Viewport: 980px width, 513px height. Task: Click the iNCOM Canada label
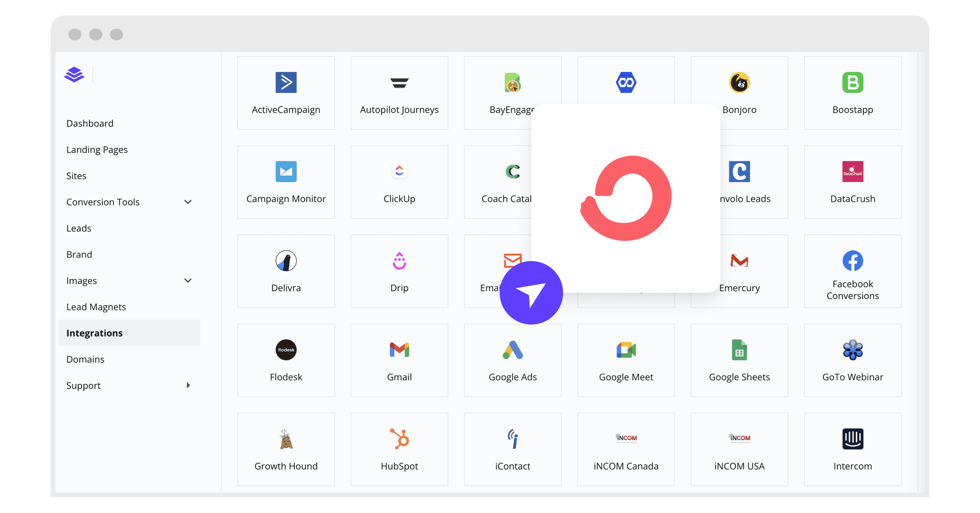(626, 466)
